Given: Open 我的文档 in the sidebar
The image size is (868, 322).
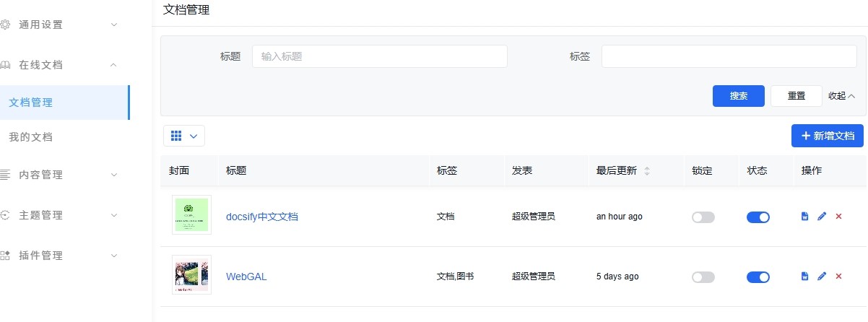Looking at the screenshot, I should click(x=30, y=137).
